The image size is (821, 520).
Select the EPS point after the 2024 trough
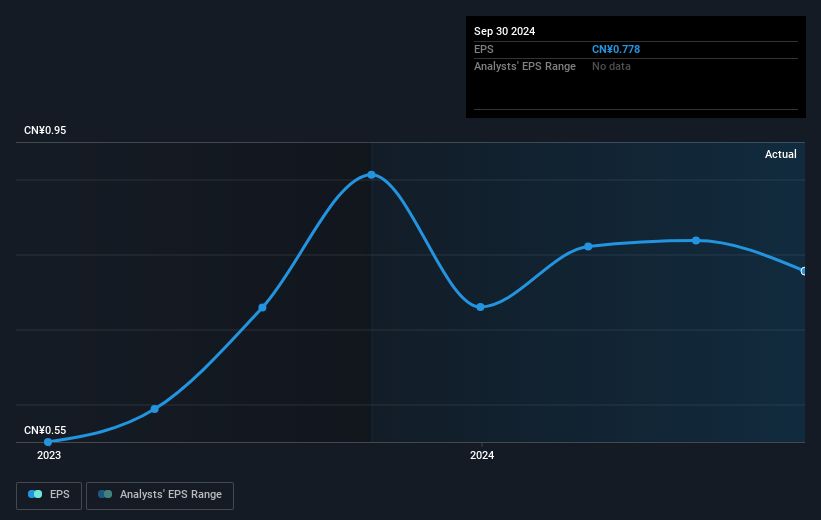pyautogui.click(x=588, y=247)
